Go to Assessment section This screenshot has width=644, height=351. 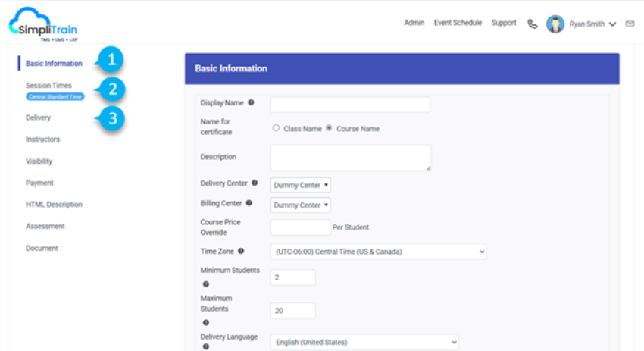[45, 226]
